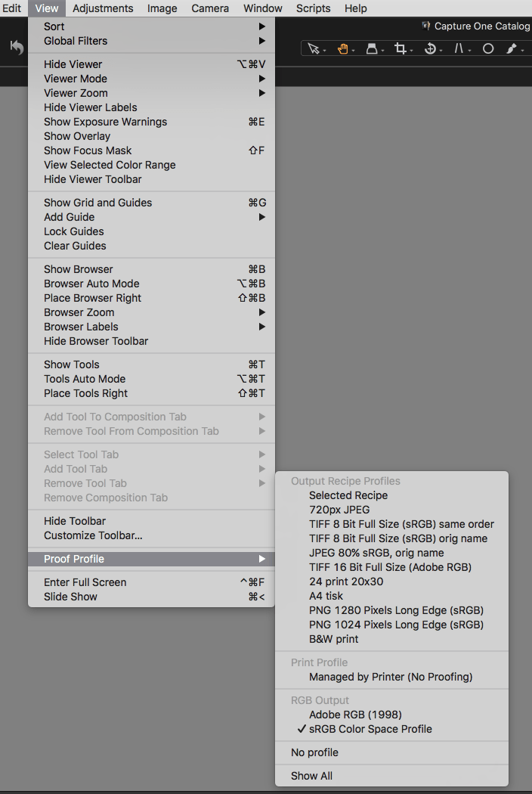Choose View Selected Color Range
532x794 pixels.
tap(152, 165)
